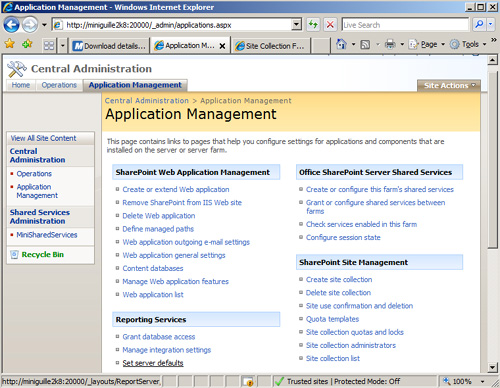This screenshot has height=388, width=500.
Task: Switch to Site Collection F... tab
Action: click(270, 46)
